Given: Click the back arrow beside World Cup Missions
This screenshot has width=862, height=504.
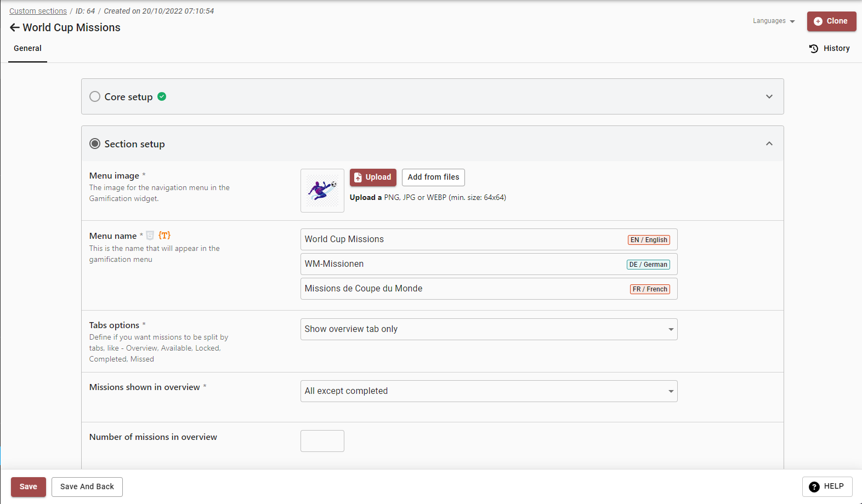Looking at the screenshot, I should point(15,27).
